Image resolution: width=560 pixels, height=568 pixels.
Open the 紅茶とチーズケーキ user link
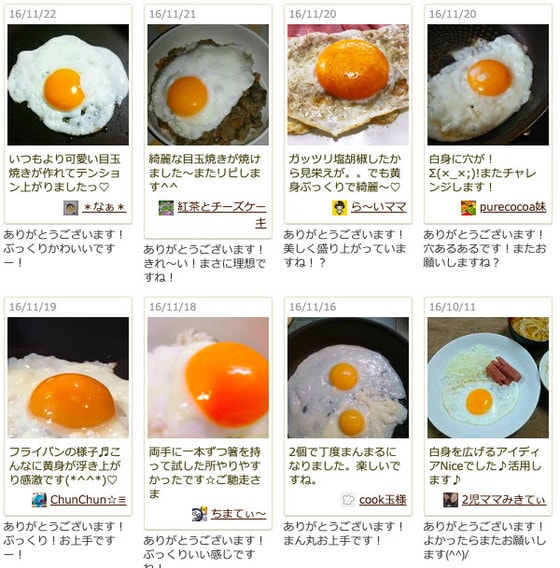pyautogui.click(x=222, y=214)
